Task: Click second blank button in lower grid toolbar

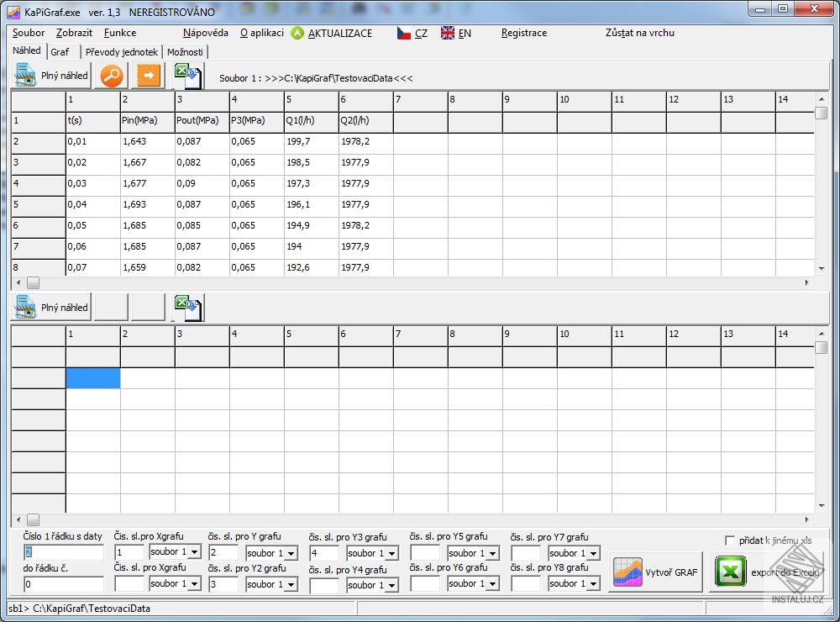Action: pyautogui.click(x=149, y=308)
